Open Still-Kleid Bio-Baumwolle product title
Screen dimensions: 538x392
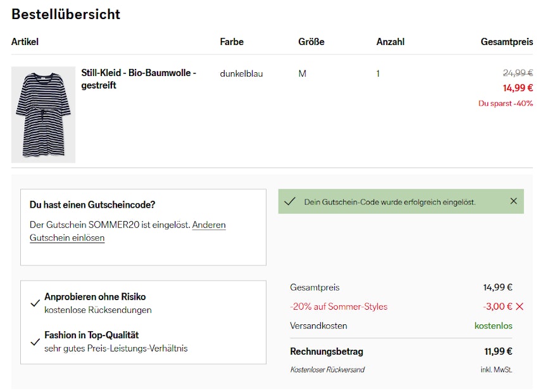point(139,79)
